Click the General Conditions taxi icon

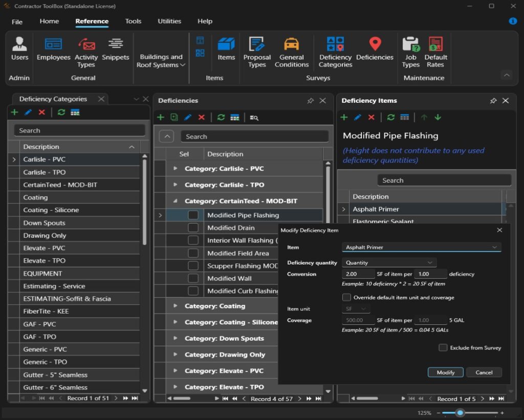[291, 45]
